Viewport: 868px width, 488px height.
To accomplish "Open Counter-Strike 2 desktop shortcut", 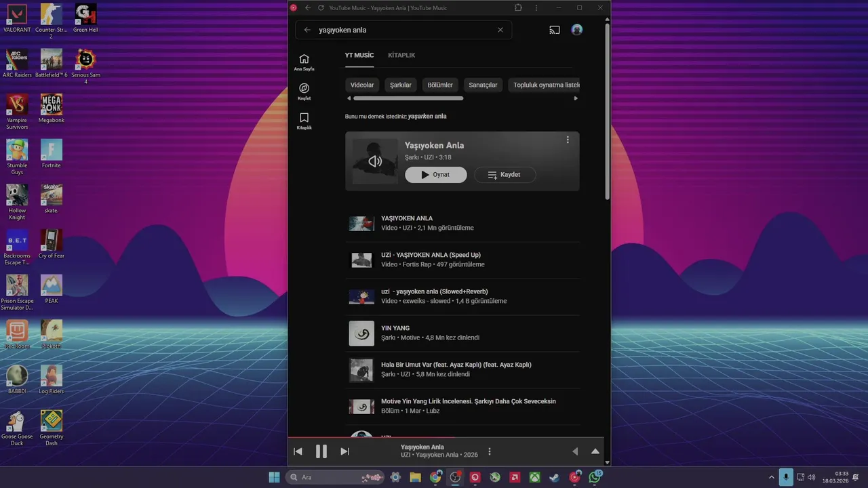I will point(52,21).
